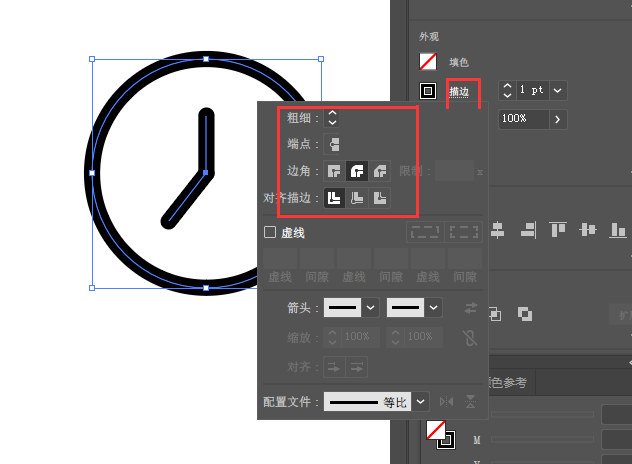
Task: Click the M color slider track
Action: 542,439
